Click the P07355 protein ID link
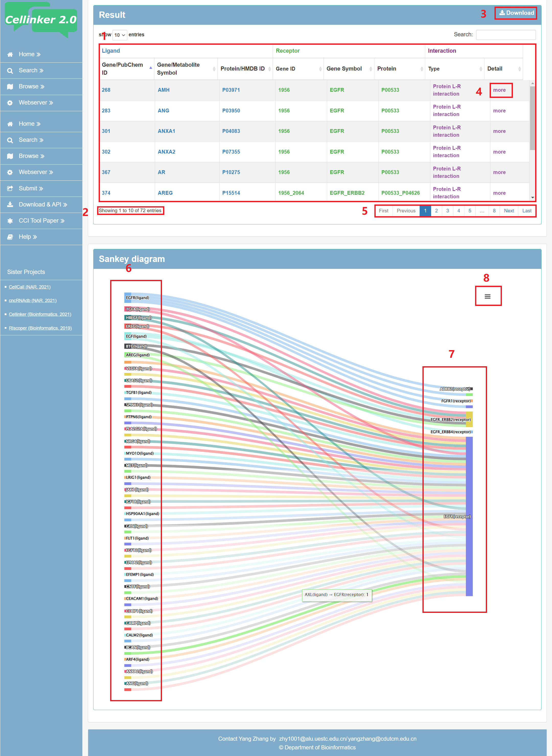552x756 pixels. tap(231, 152)
